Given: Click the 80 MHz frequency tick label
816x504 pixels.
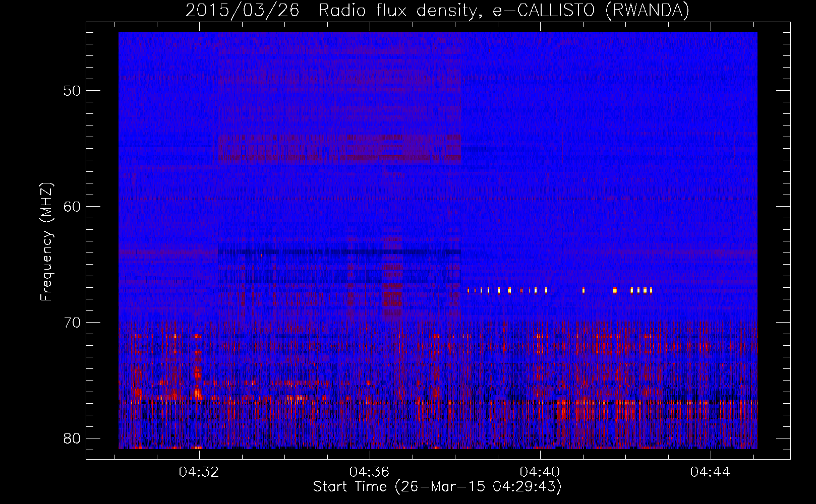Looking at the screenshot, I should click(x=72, y=438).
